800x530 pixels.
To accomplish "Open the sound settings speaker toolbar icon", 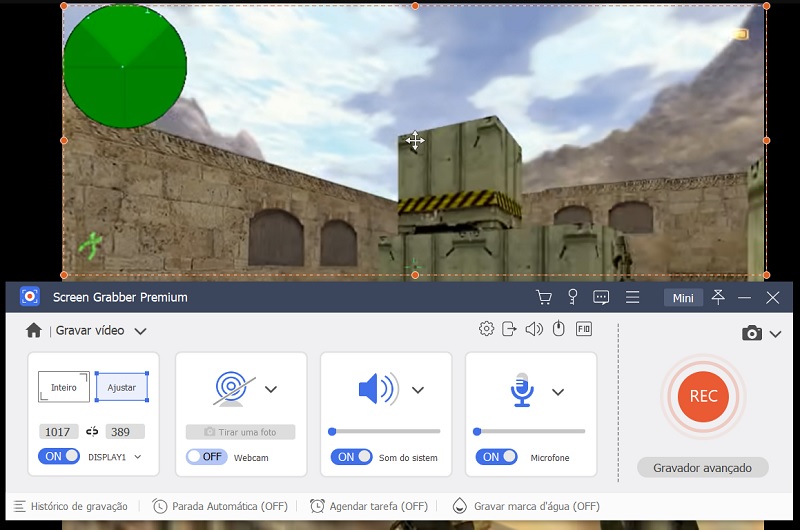I will [534, 329].
